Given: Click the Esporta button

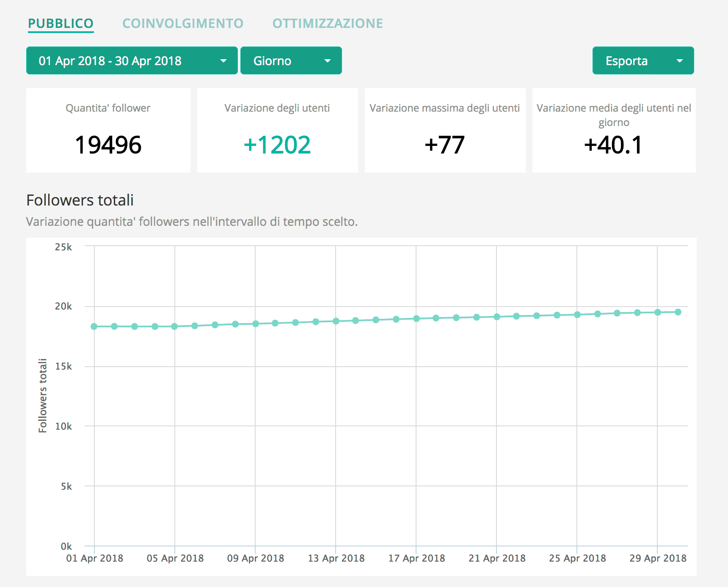Looking at the screenshot, I should click(627, 60).
